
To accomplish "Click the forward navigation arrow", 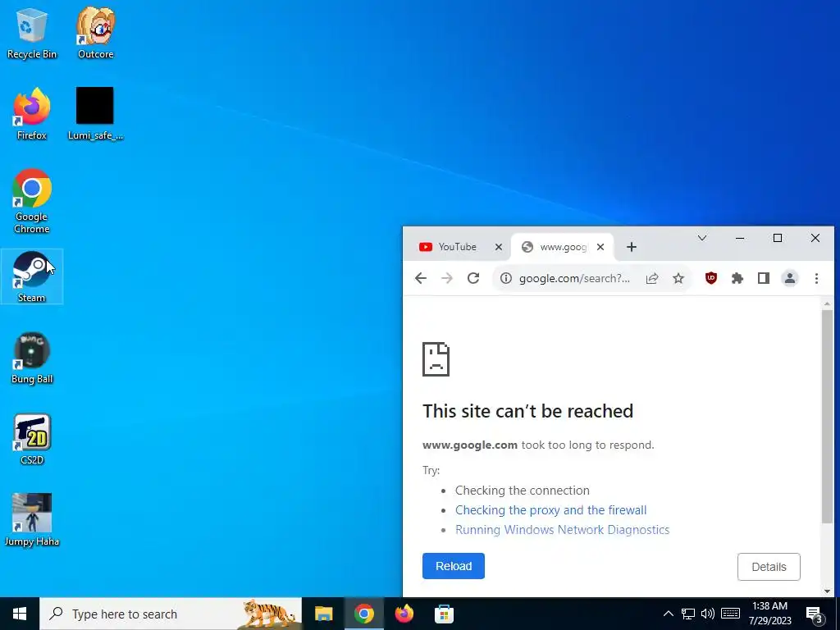I will point(447,278).
